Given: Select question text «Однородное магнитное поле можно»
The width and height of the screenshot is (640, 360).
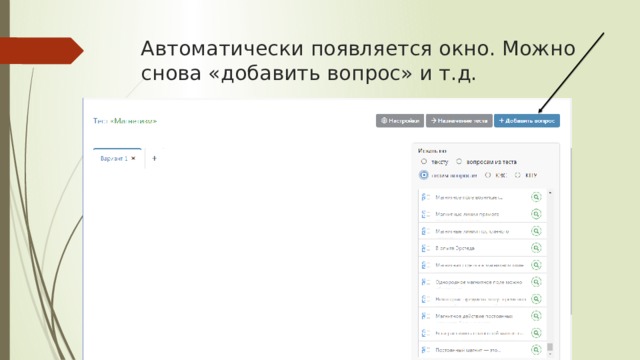Looking at the screenshot, I should click(479, 282).
